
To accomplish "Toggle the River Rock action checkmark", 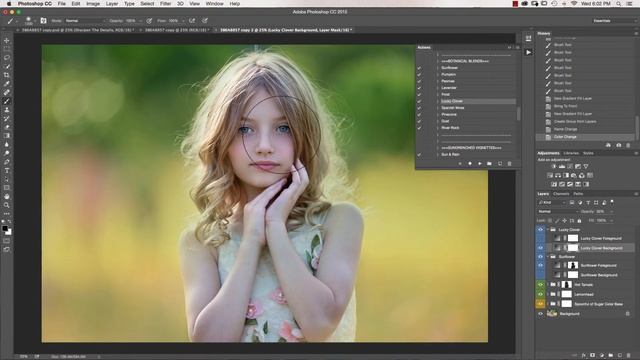I will point(419,128).
